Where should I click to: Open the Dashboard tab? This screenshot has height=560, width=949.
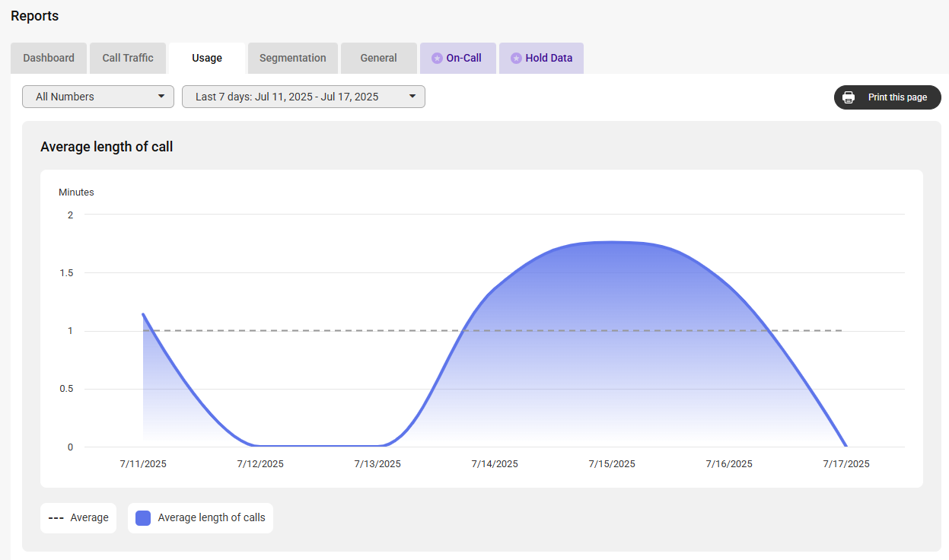click(x=49, y=58)
